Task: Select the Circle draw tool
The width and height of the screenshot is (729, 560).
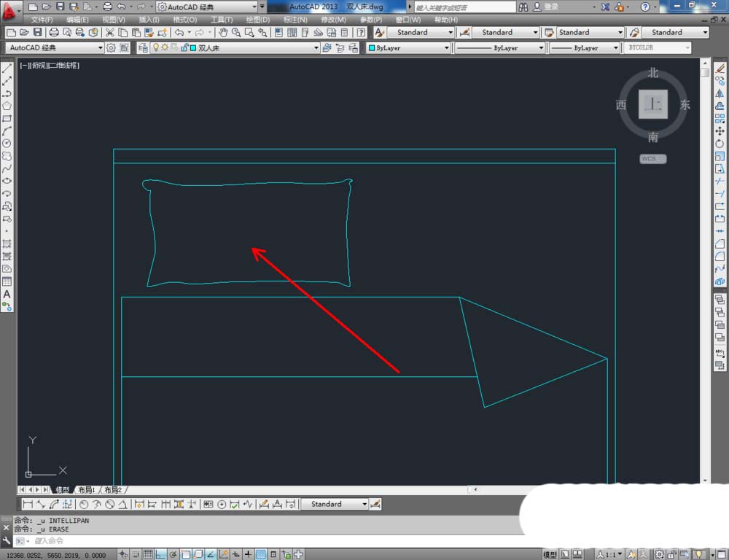Action: (7, 144)
